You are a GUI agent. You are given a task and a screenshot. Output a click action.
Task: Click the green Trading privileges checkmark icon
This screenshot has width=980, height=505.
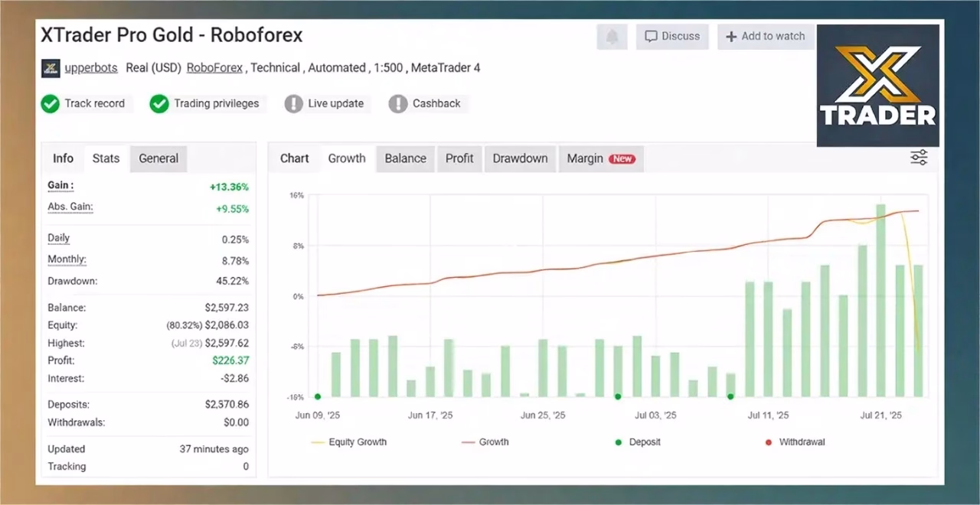click(x=159, y=104)
